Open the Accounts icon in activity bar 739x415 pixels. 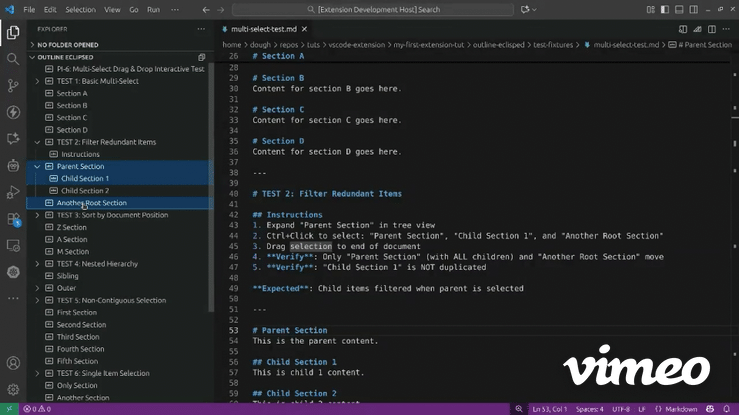point(13,364)
